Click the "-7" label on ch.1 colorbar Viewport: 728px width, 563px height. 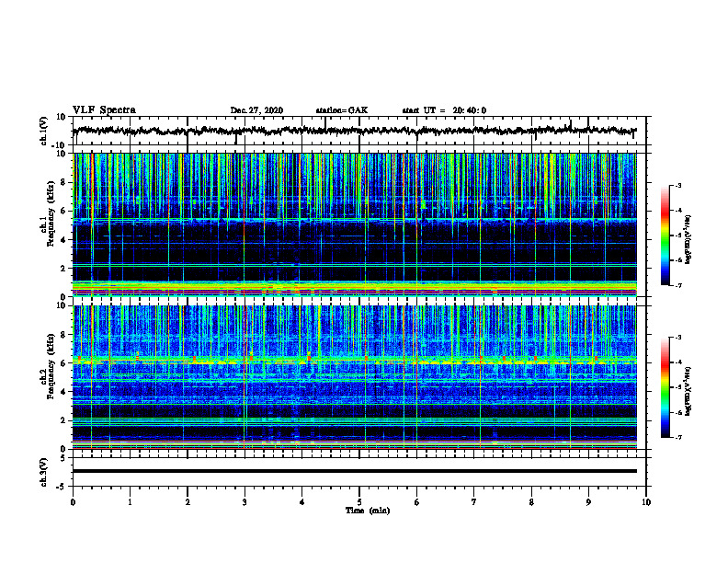(x=677, y=285)
